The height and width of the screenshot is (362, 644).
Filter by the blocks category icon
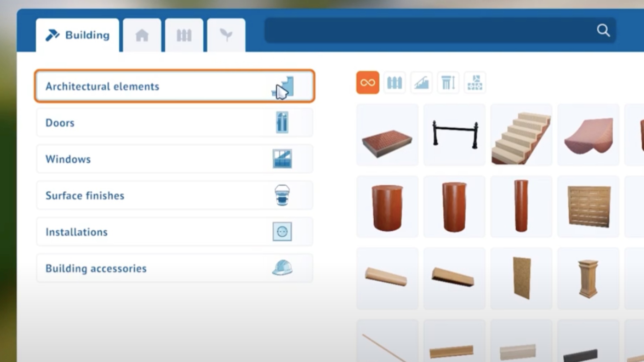(x=475, y=82)
